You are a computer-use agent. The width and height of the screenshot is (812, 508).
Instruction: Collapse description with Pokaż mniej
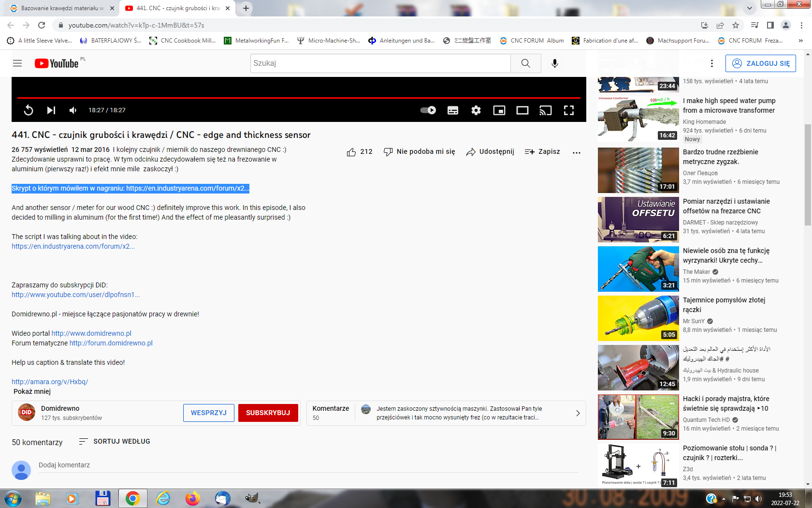(x=32, y=391)
